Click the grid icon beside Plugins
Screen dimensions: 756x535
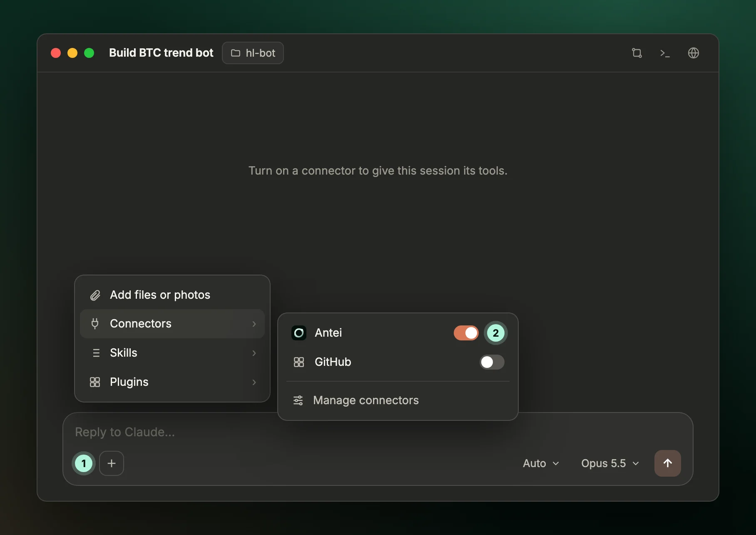click(95, 382)
